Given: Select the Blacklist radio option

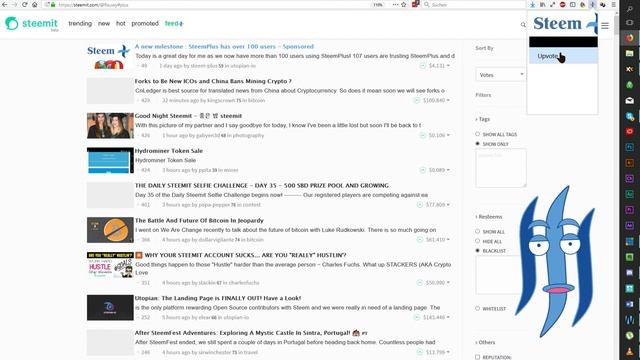Looking at the screenshot, I should click(477, 250).
